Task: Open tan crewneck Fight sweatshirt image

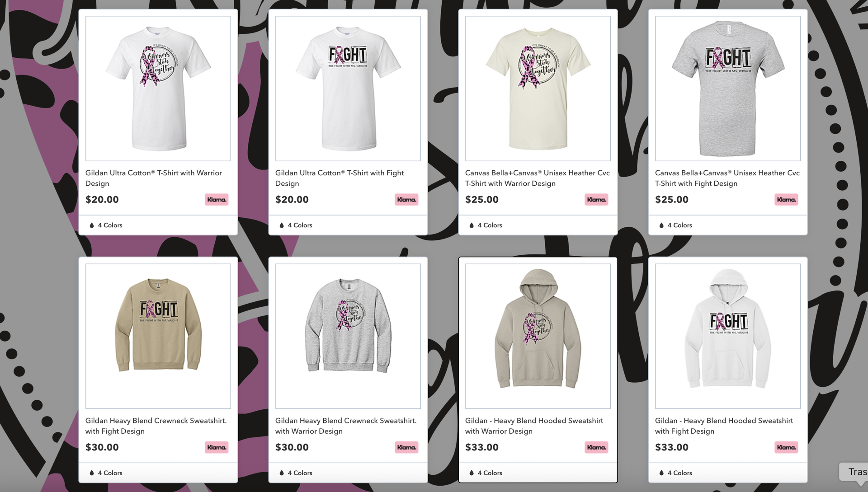Action: (x=158, y=336)
